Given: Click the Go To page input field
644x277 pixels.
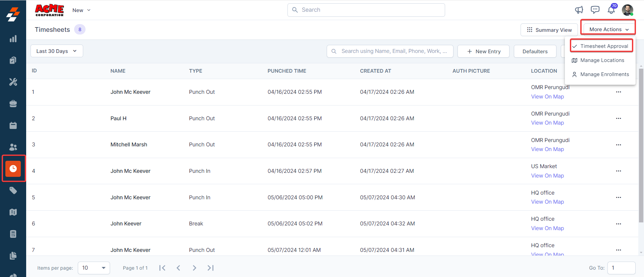Looking at the screenshot, I should pos(621,268).
